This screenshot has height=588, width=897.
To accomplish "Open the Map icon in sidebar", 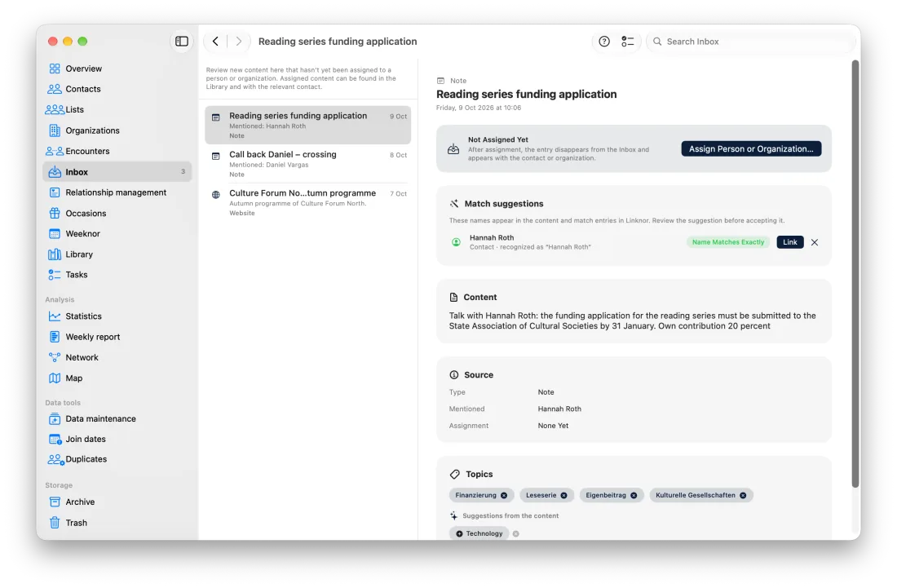I will (x=55, y=378).
